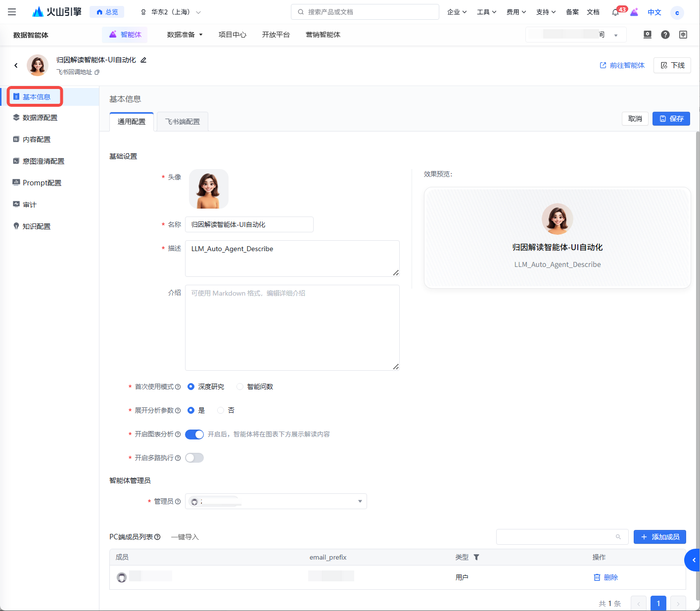Open 营销智能体 in the navigation
Viewport: 700px width, 611px height.
point(323,35)
